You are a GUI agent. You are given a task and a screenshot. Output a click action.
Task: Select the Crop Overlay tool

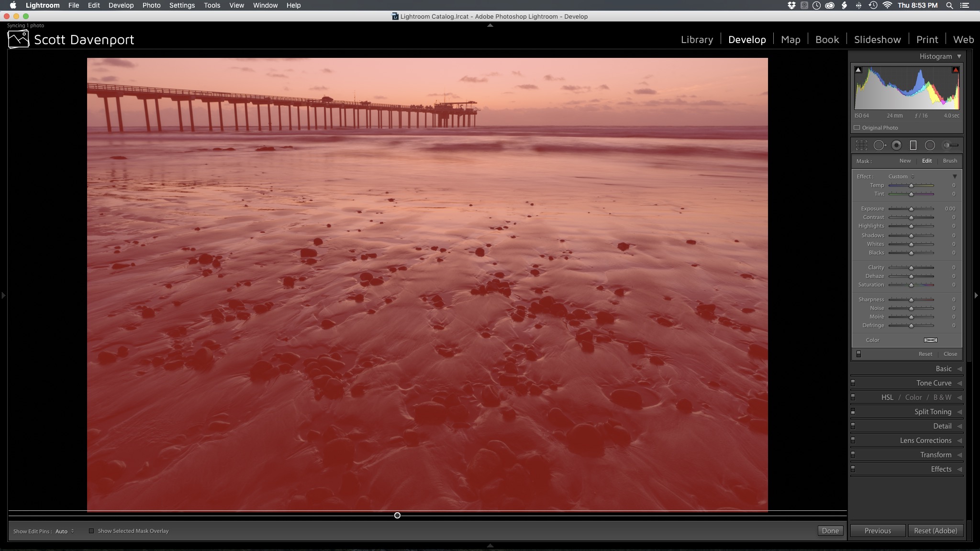[x=861, y=145]
